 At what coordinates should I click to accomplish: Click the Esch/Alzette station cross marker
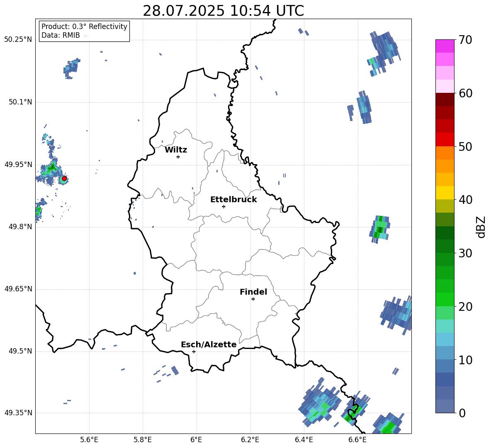[194, 351]
